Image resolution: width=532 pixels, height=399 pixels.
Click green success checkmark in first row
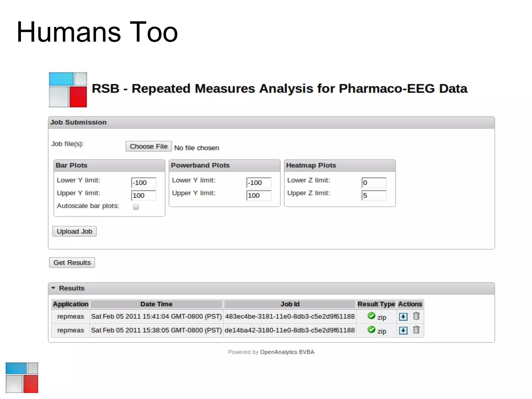tap(371, 316)
